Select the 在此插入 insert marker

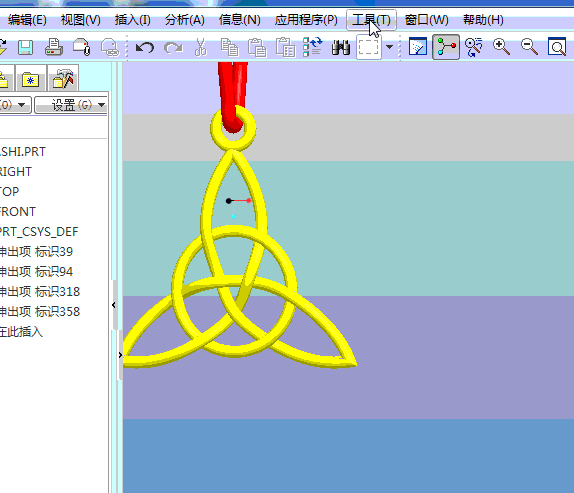coord(21,332)
